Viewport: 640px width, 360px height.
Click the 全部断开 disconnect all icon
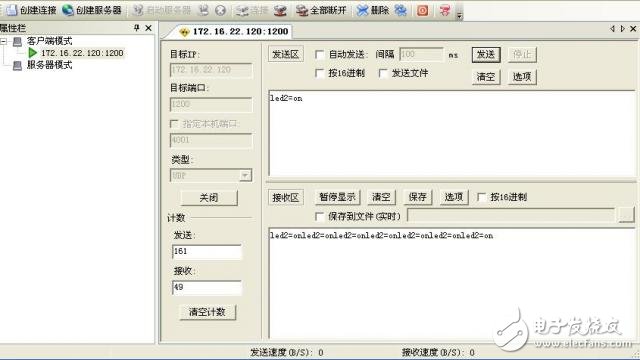(302, 10)
